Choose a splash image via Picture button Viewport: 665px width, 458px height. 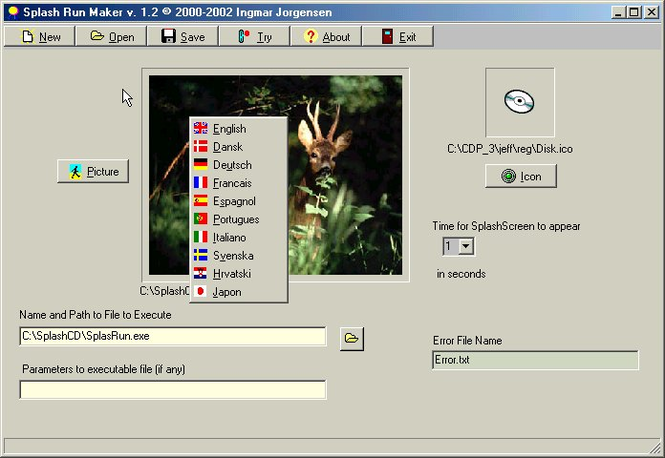tap(93, 171)
